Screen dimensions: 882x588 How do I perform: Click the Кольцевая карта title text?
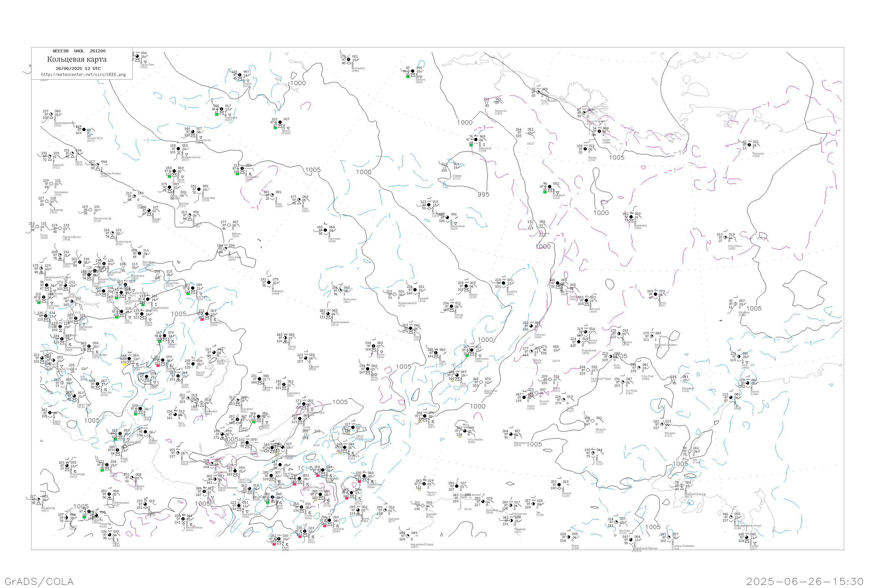coord(77,59)
